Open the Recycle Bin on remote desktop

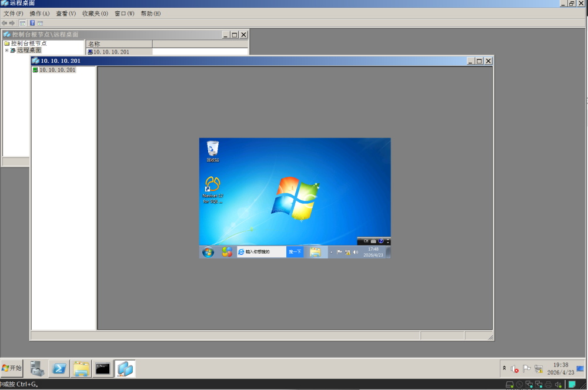212,149
